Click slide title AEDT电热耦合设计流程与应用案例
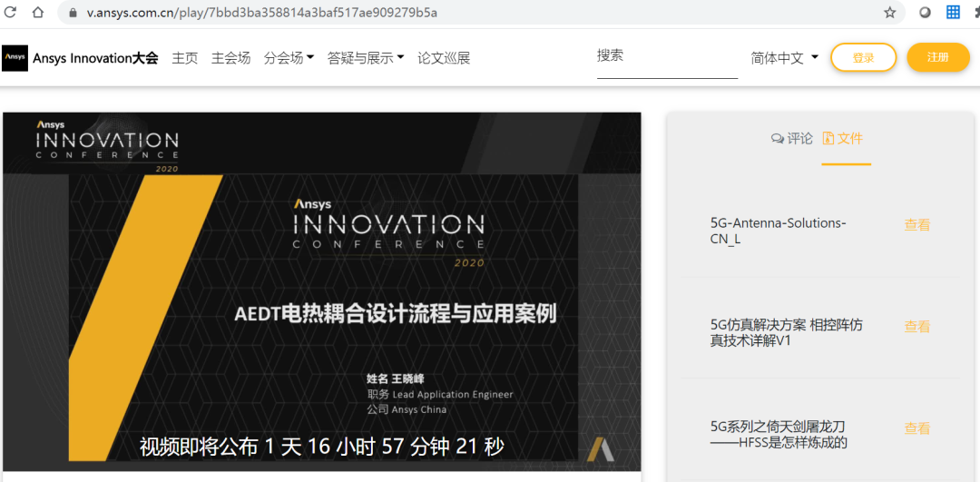The height and width of the screenshot is (482, 980). pyautogui.click(x=395, y=314)
